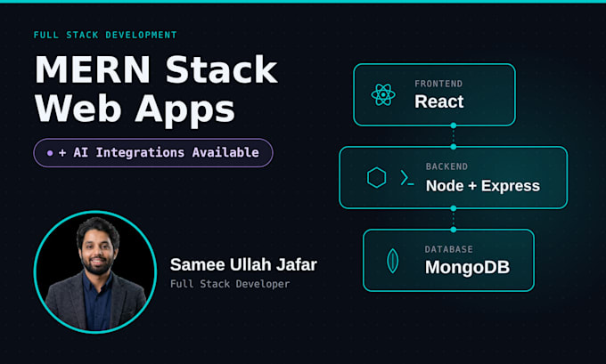Image resolution: width=606 pixels, height=364 pixels.
Task: Click the React atom icon
Action: point(383,94)
